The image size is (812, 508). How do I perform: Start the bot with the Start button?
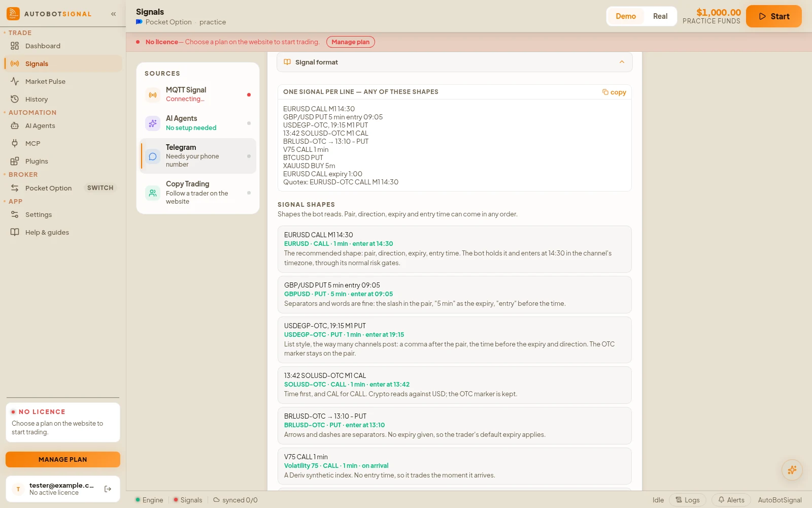coord(774,16)
